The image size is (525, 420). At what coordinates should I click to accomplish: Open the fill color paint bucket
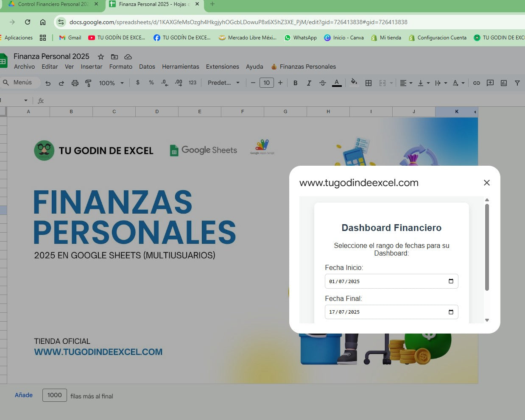point(354,83)
